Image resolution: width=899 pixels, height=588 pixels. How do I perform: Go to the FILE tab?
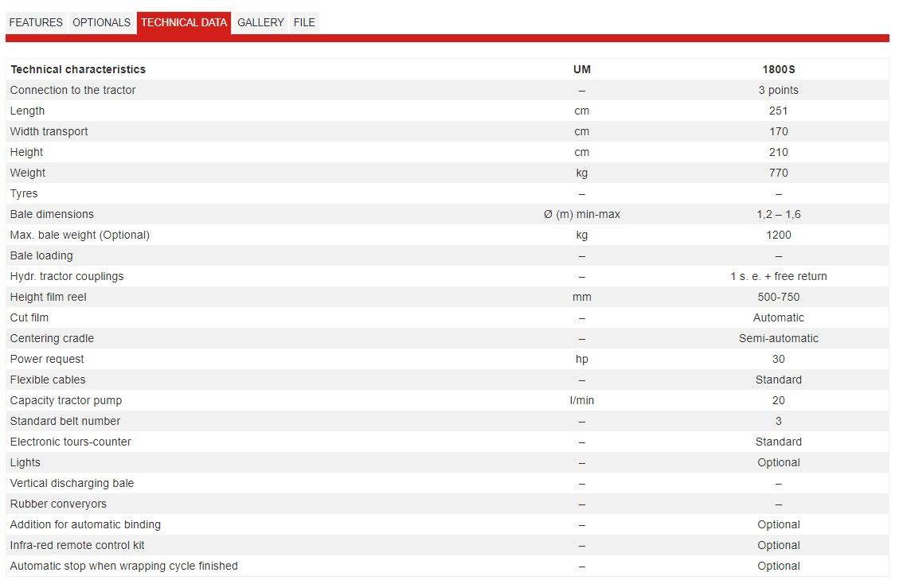(x=304, y=22)
